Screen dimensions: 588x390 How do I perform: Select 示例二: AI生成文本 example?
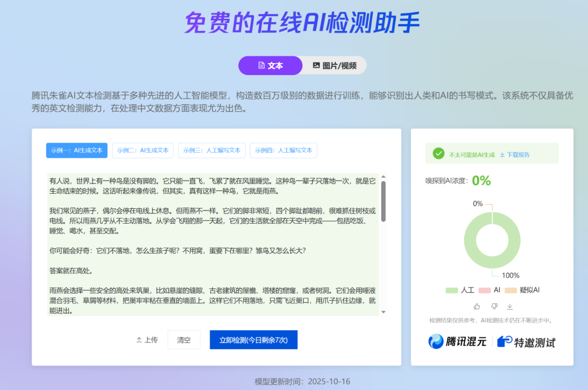pos(142,150)
